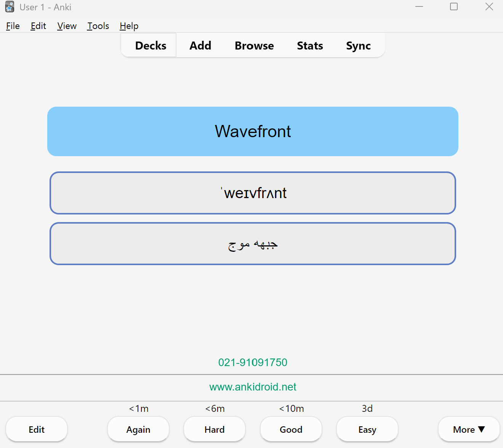Open the Help menu
The width and height of the screenshot is (503, 448).
[x=129, y=26]
